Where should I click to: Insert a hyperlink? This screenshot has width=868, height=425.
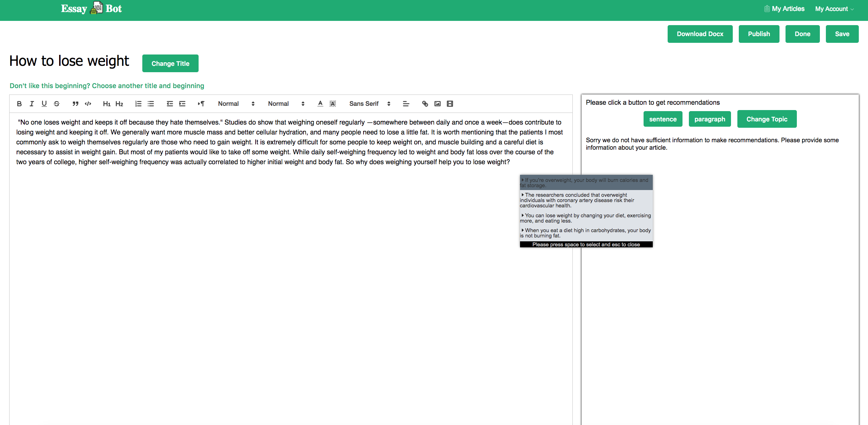[425, 104]
